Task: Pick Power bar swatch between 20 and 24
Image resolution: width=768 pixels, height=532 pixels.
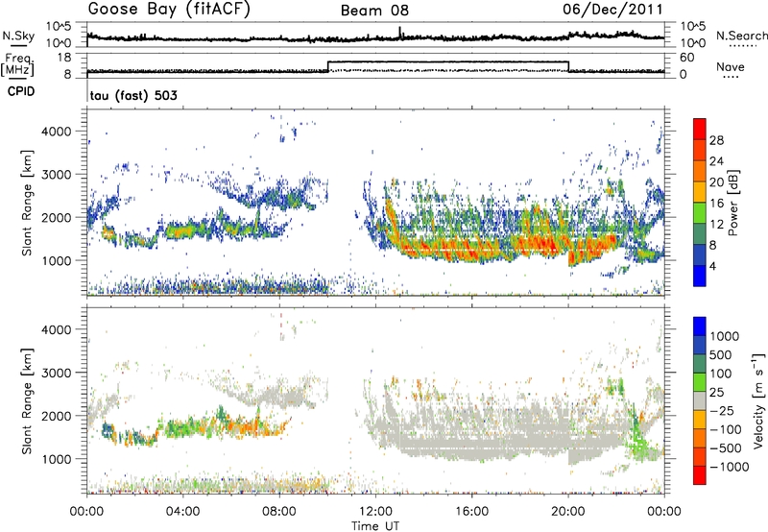Action: pos(700,172)
